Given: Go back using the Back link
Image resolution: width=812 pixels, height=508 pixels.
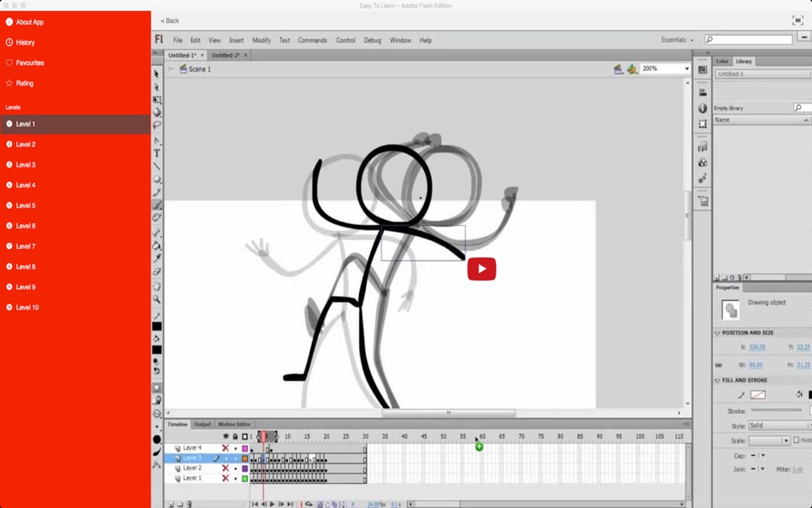Looking at the screenshot, I should pyautogui.click(x=169, y=21).
